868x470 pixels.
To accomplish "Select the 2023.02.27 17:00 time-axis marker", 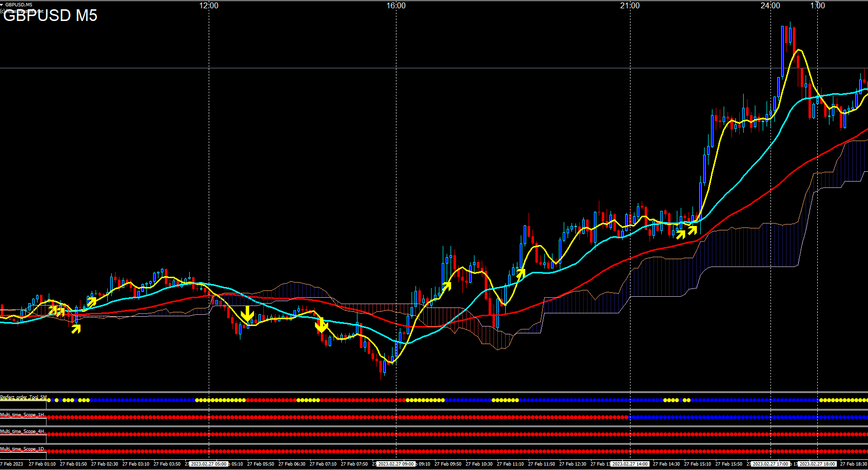I will pos(770,464).
